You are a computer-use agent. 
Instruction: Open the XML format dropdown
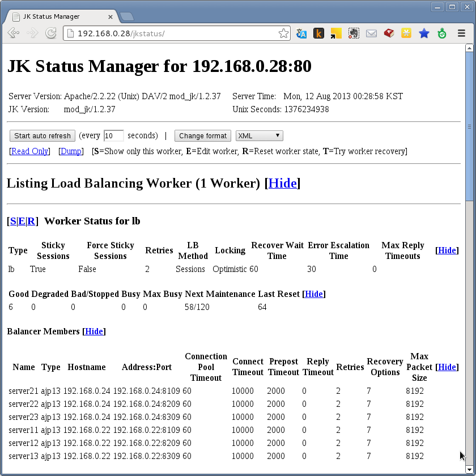(x=259, y=135)
